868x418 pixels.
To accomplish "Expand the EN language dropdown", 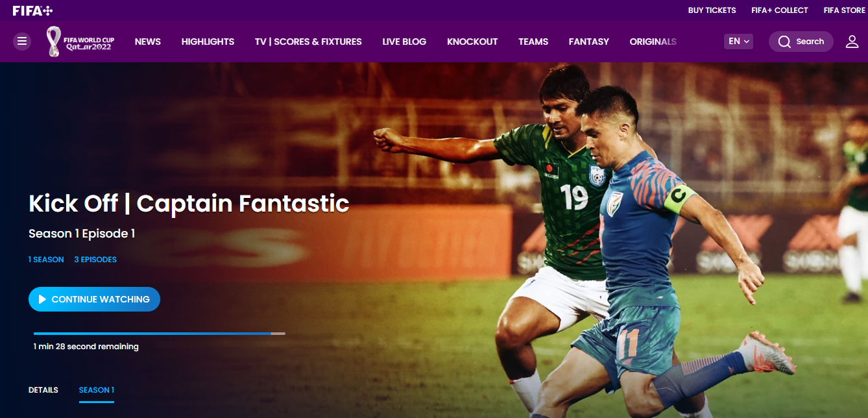I will pyautogui.click(x=738, y=42).
